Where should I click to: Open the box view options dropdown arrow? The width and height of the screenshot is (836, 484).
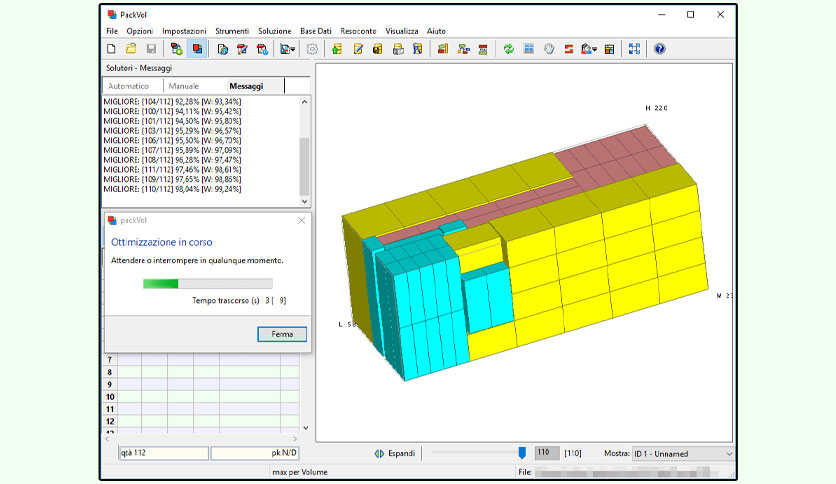click(x=293, y=50)
